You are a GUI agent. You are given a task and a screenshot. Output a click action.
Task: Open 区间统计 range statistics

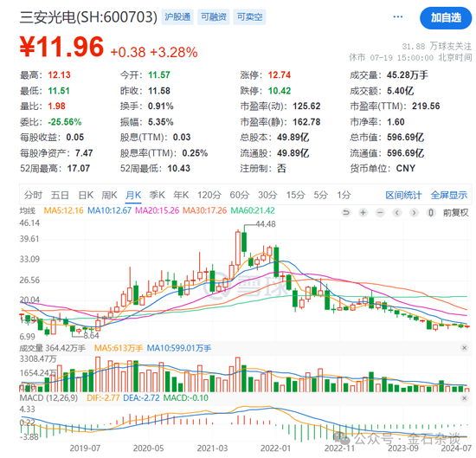(x=403, y=195)
